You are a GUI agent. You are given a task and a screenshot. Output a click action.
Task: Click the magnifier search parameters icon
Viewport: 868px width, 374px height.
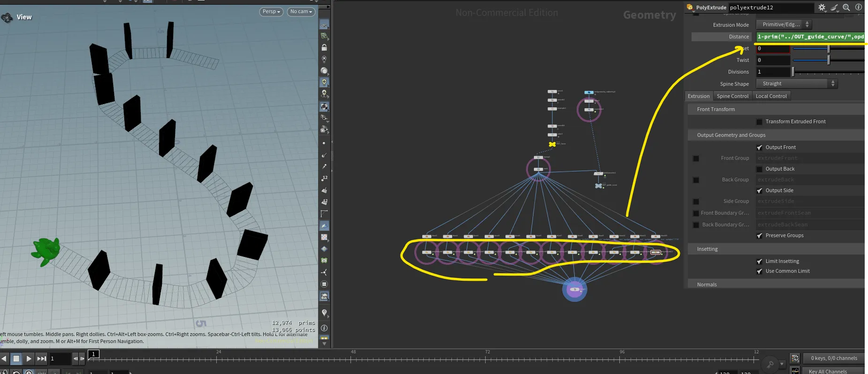(846, 7)
